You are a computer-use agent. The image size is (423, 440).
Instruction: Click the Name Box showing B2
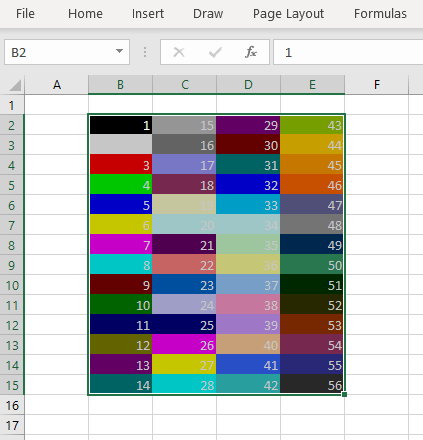click(67, 52)
